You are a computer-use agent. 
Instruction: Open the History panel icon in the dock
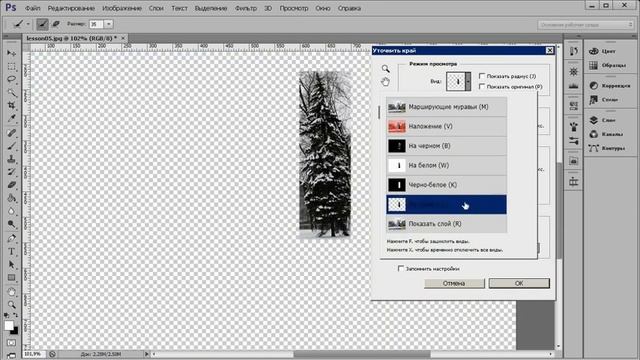(573, 51)
